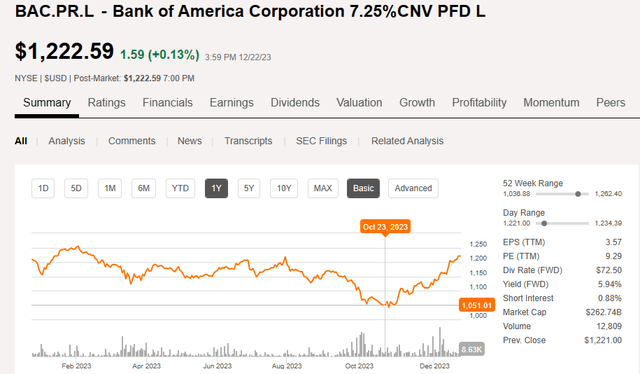The image size is (640, 374).
Task: Filter feed by SEC Filings
Action: pyautogui.click(x=322, y=141)
